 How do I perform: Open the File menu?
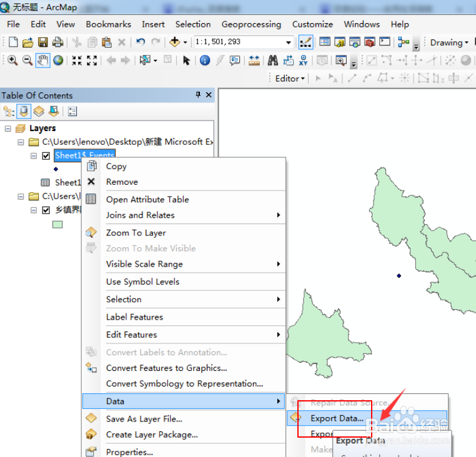tap(13, 24)
